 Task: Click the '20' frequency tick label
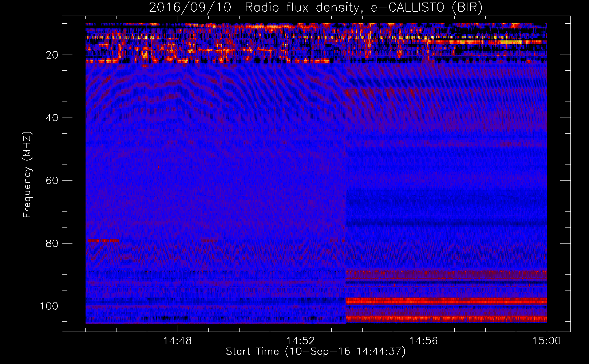52,55
